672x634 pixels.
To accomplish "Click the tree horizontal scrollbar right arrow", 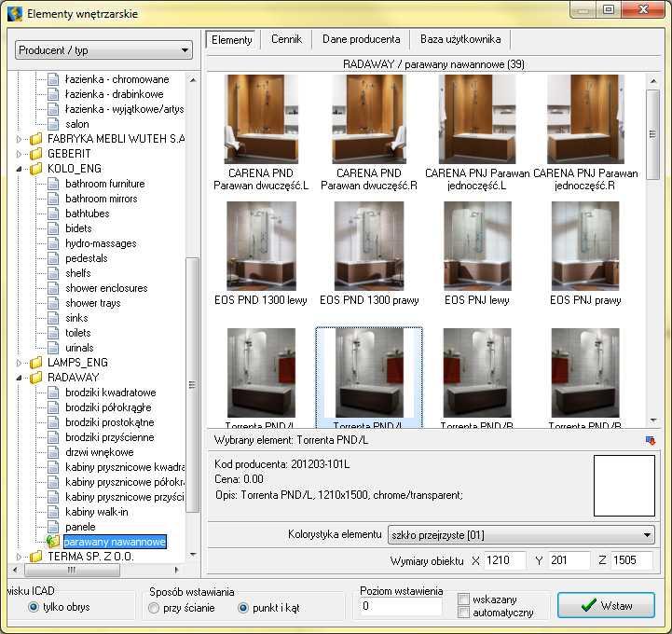I will pyautogui.click(x=176, y=570).
